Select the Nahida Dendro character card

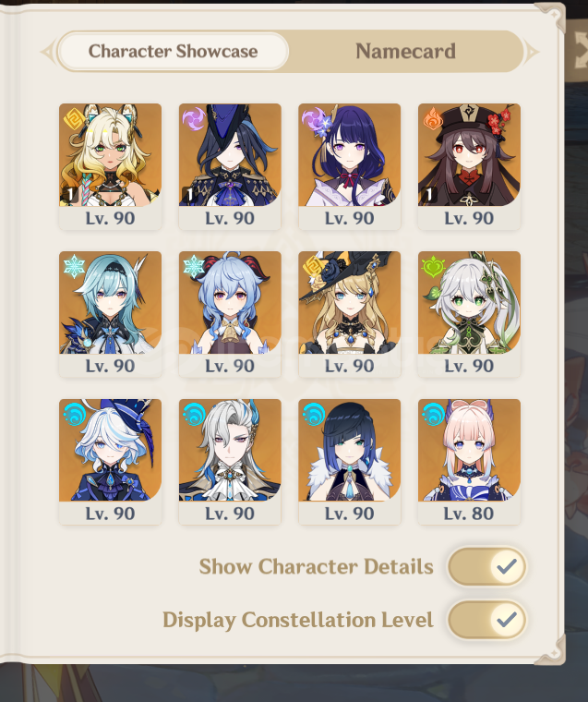(x=469, y=314)
